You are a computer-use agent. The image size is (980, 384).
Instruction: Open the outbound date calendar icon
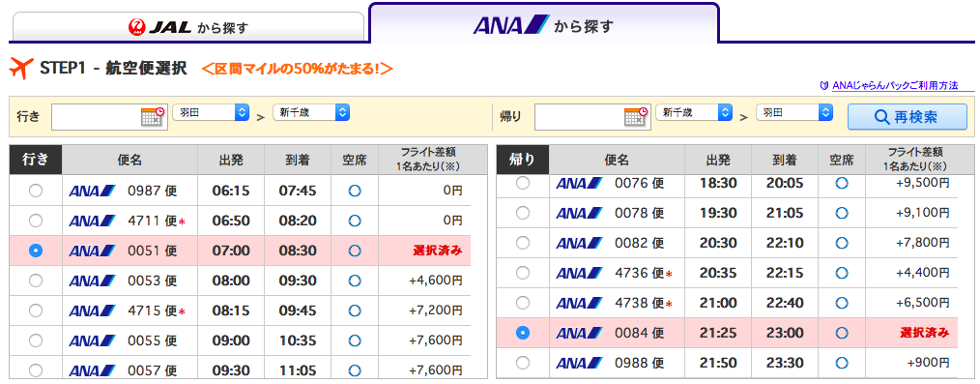(153, 116)
